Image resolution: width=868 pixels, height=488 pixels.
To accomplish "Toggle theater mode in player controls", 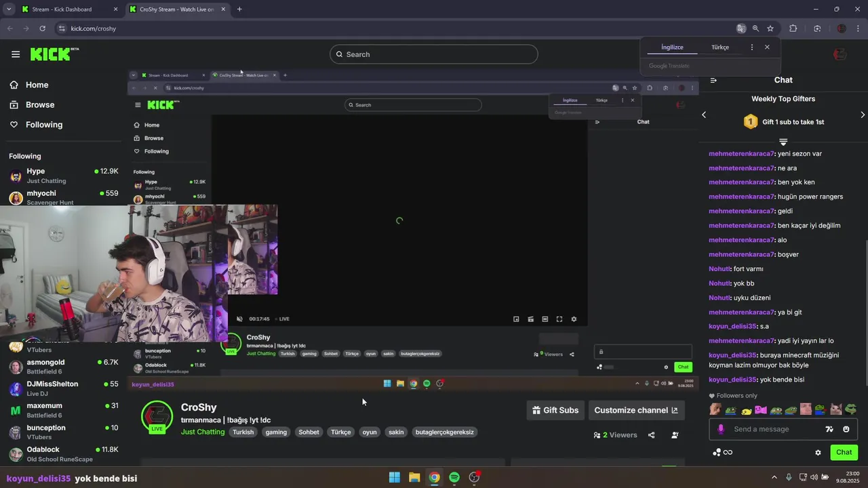I will pos(545,319).
